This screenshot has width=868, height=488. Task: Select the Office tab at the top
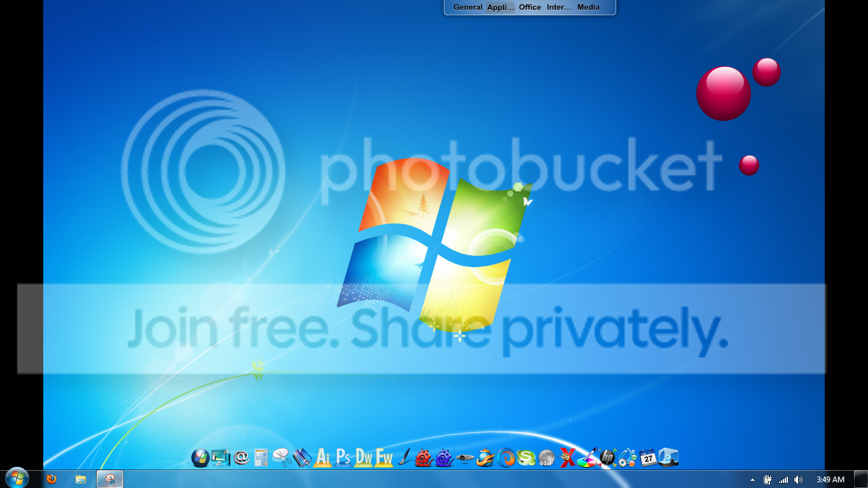(x=530, y=8)
